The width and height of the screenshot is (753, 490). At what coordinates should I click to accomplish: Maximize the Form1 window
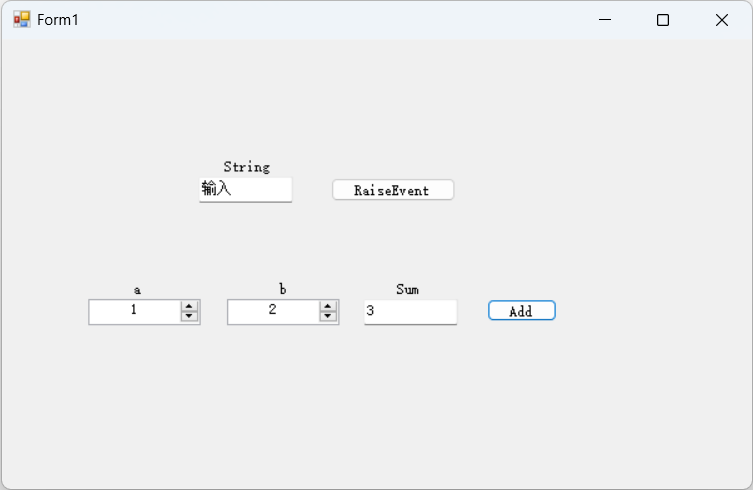pos(662,20)
